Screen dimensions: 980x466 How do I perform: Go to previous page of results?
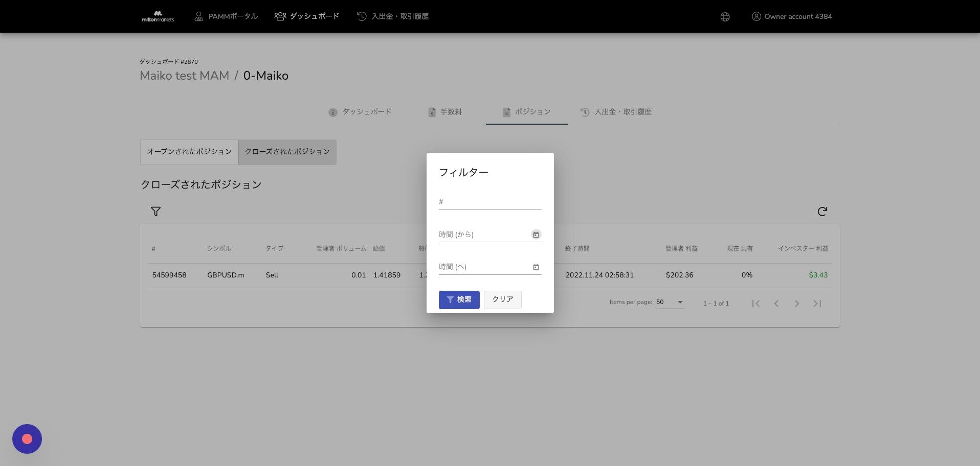pyautogui.click(x=776, y=304)
